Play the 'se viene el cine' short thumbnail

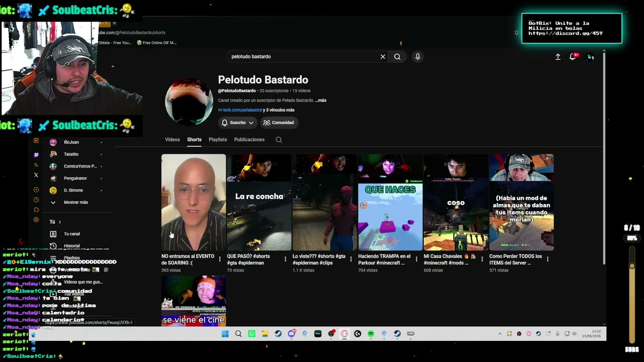click(x=194, y=301)
